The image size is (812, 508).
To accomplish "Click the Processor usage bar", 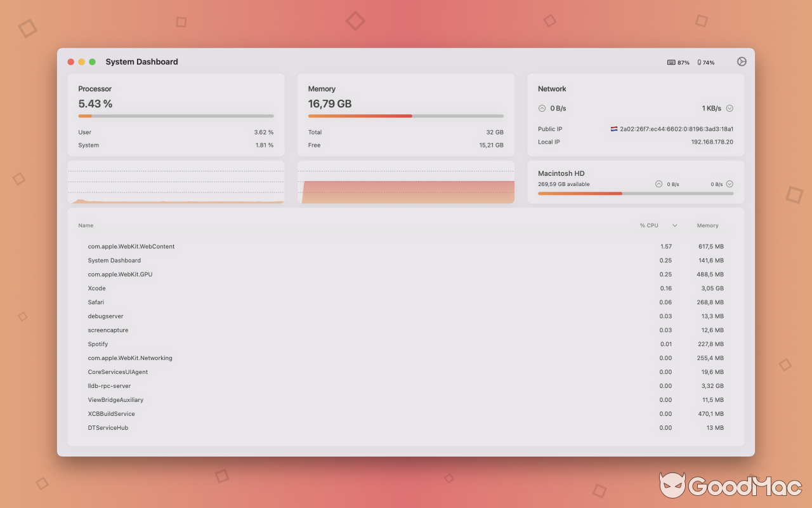I will point(176,116).
